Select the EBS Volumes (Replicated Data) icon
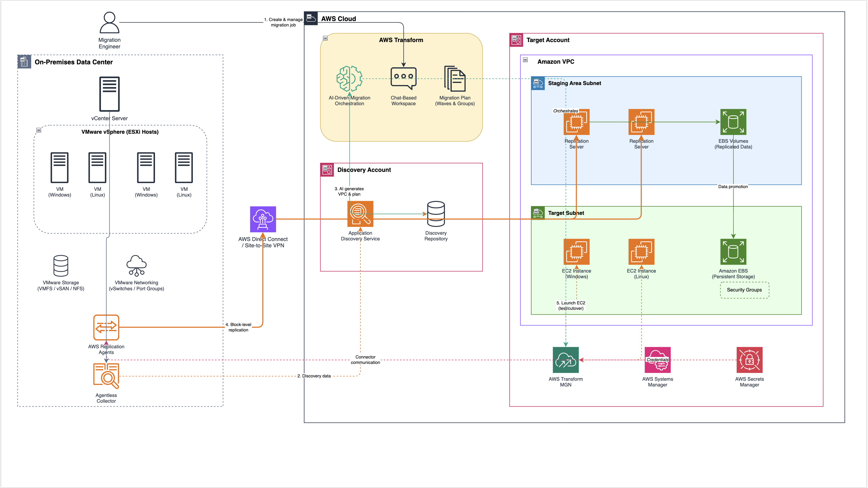The height and width of the screenshot is (488, 868). pyautogui.click(x=733, y=122)
